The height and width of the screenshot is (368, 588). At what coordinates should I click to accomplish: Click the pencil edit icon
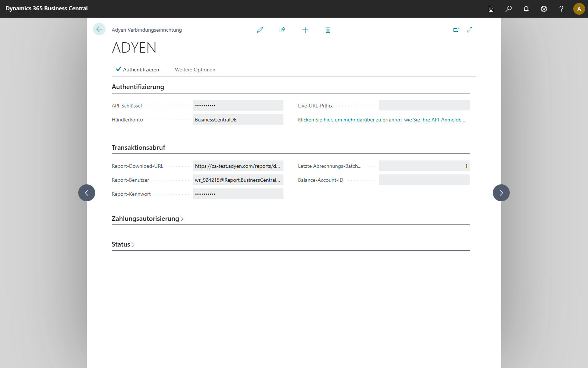260,30
